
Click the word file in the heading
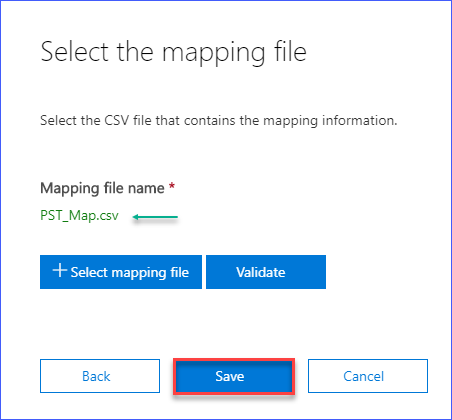point(290,52)
